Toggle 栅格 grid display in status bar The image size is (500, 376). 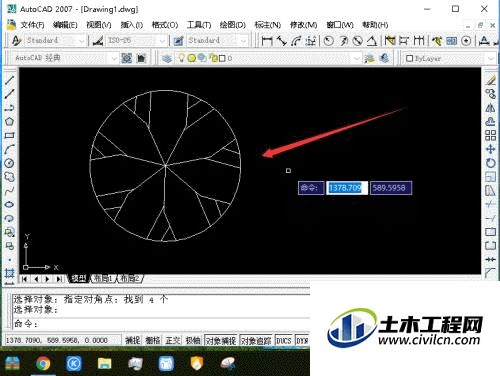point(153,340)
